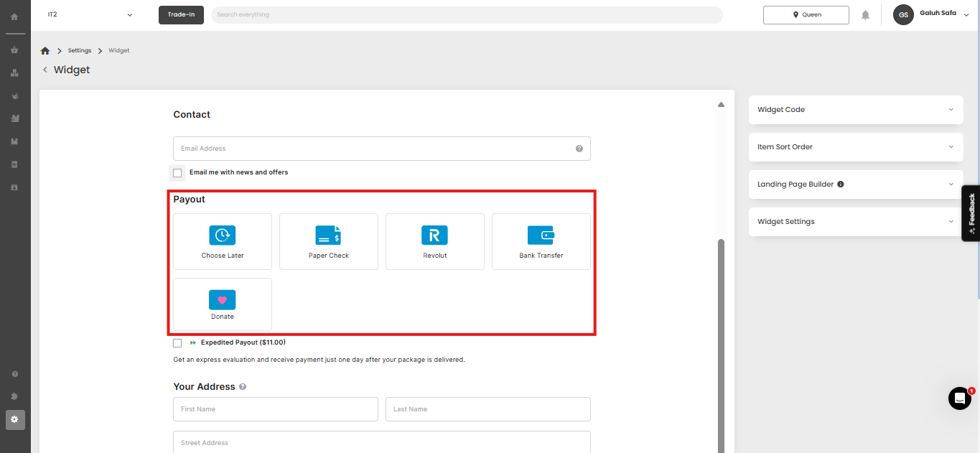Open the handshake sidebar icon

14,96
